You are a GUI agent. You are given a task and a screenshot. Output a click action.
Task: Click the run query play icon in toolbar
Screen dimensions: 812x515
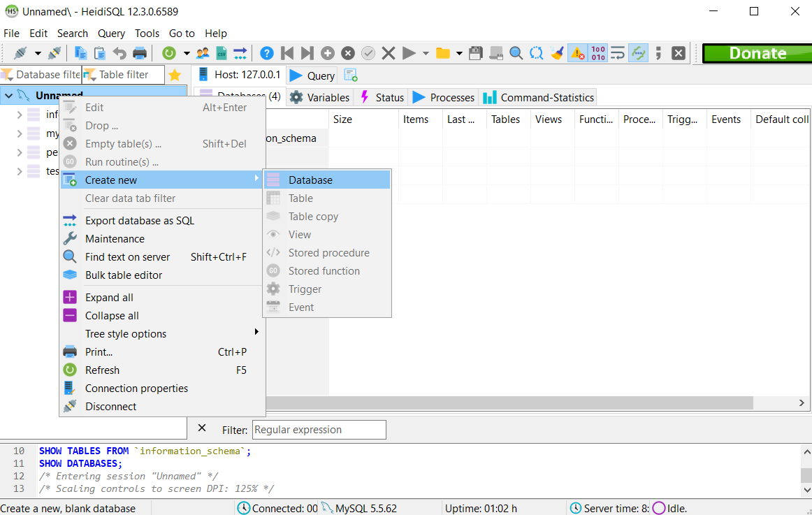pyautogui.click(x=409, y=53)
